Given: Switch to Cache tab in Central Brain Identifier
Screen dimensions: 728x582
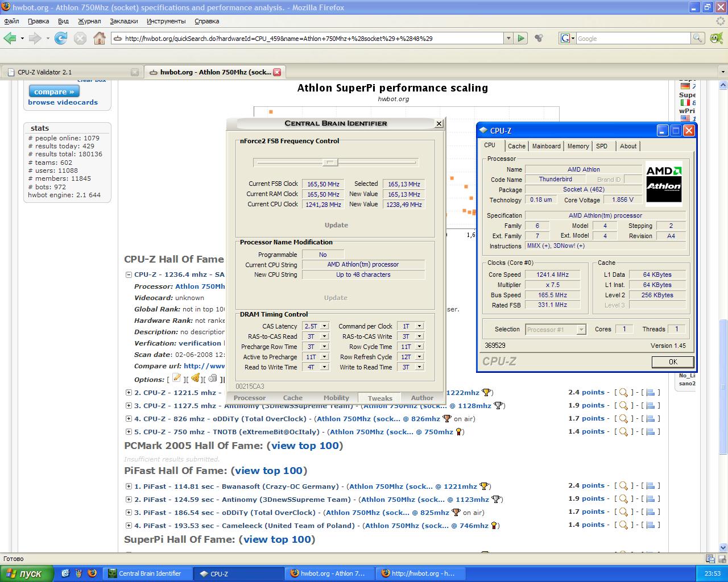Looking at the screenshot, I should tap(293, 398).
